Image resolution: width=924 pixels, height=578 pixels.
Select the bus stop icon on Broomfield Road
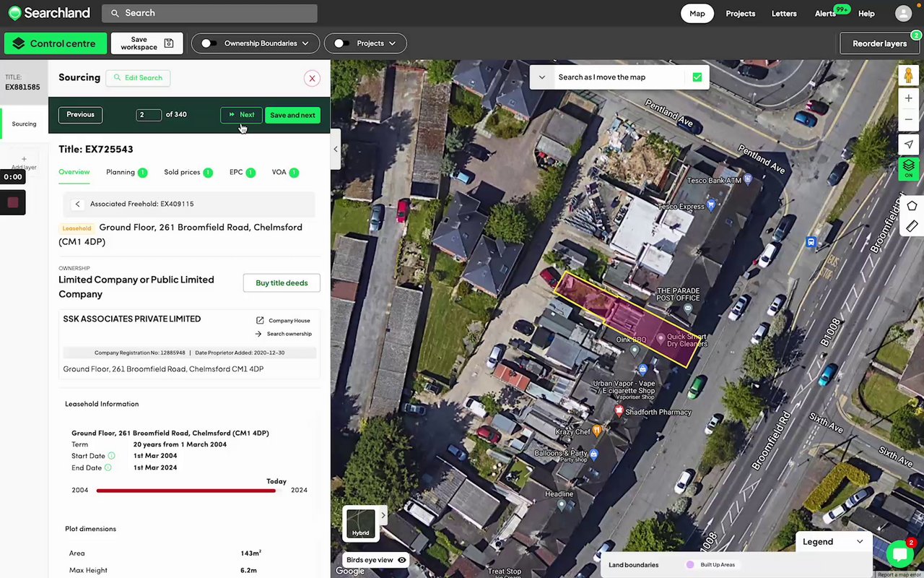811,242
